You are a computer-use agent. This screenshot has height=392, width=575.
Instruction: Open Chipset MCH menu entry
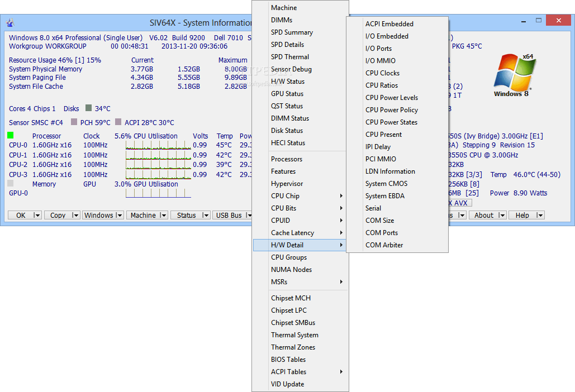300,298
